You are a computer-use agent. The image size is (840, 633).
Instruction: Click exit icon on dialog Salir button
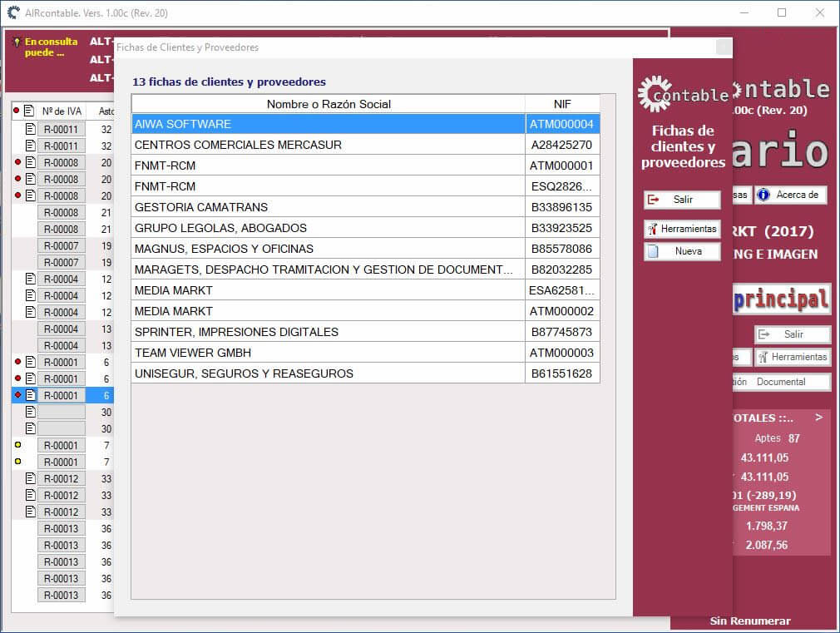pyautogui.click(x=654, y=200)
